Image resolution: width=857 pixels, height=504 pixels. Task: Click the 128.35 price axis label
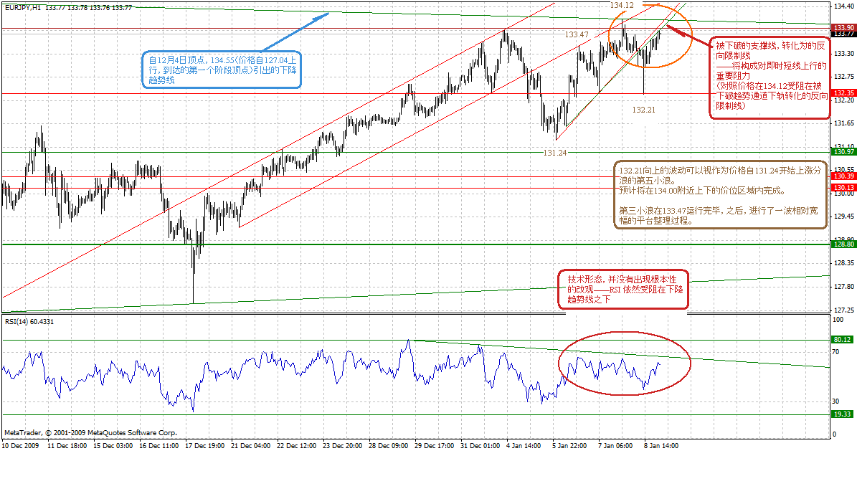(x=844, y=264)
